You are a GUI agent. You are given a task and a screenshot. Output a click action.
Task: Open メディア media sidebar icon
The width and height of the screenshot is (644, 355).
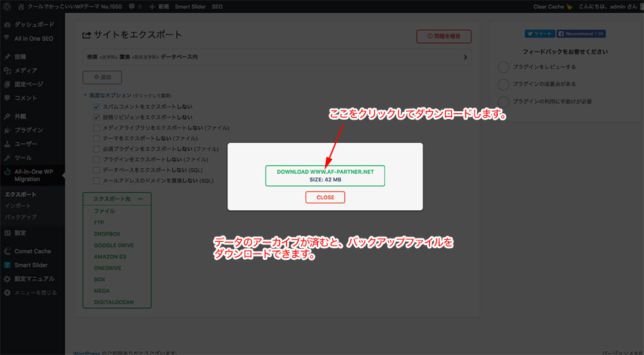7,71
